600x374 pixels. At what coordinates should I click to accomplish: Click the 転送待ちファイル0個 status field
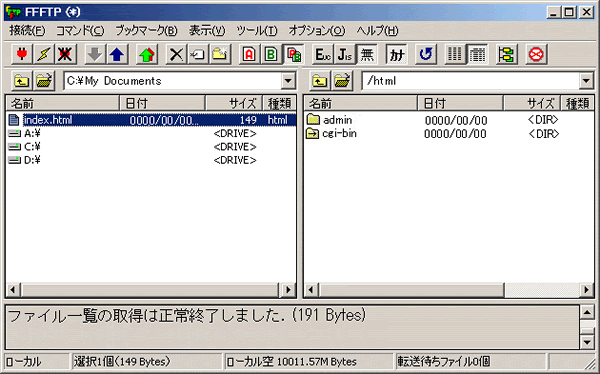(470, 361)
